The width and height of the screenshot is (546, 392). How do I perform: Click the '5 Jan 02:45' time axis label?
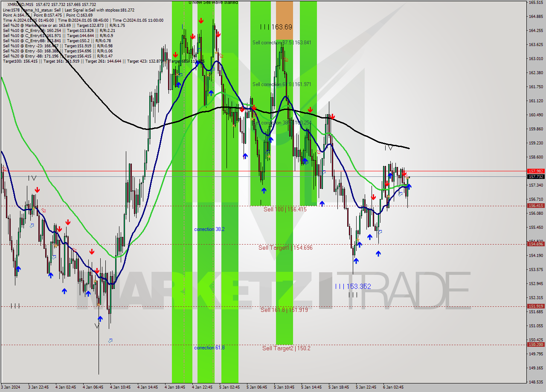[229, 387]
